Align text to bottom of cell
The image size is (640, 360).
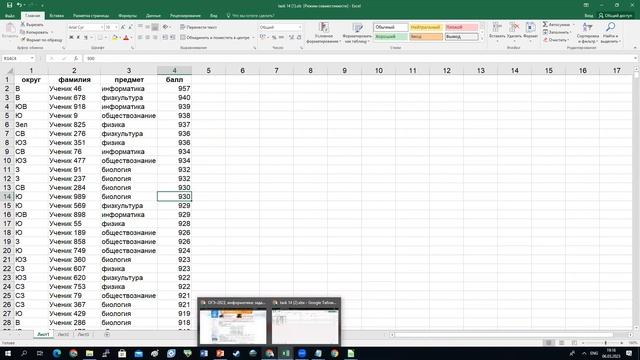click(x=155, y=27)
